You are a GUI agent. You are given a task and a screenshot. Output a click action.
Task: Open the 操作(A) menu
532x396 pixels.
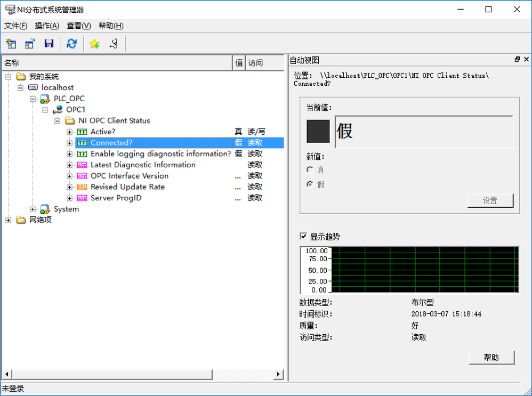coord(47,26)
